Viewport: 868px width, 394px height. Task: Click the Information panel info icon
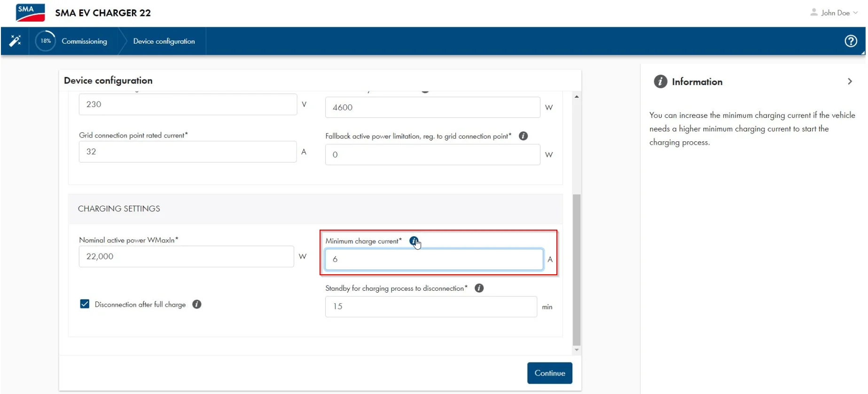(x=660, y=82)
